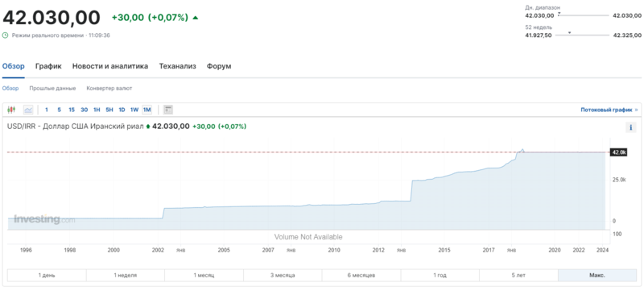Select the area line chart icon
This screenshot has height=291, width=644.
pyautogui.click(x=28, y=110)
